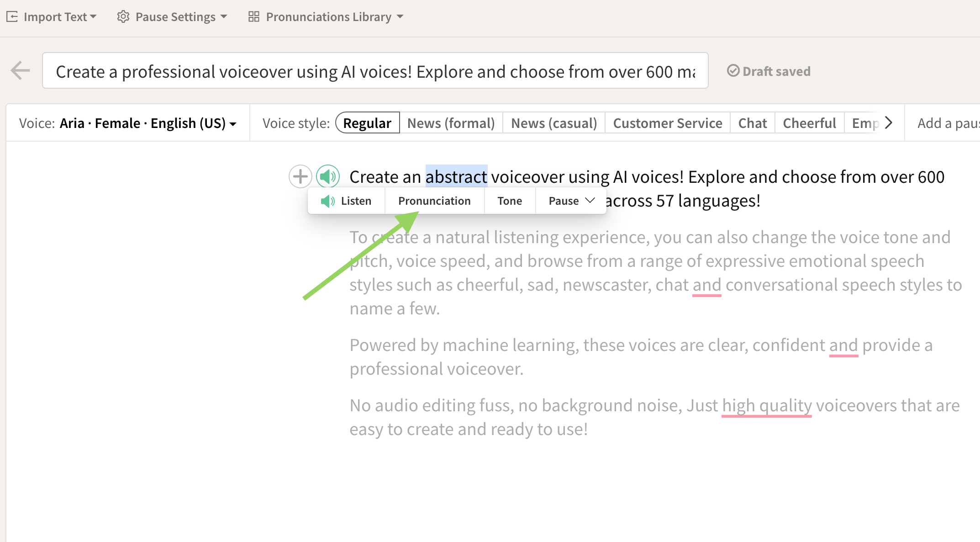The image size is (980, 542).
Task: Click the Draft saved checkmark icon
Action: (733, 71)
